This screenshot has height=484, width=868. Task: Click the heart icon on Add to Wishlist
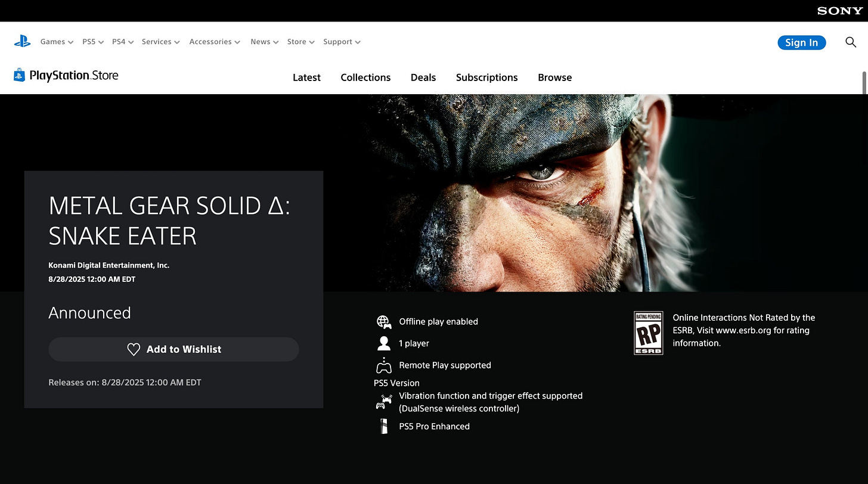click(x=134, y=350)
